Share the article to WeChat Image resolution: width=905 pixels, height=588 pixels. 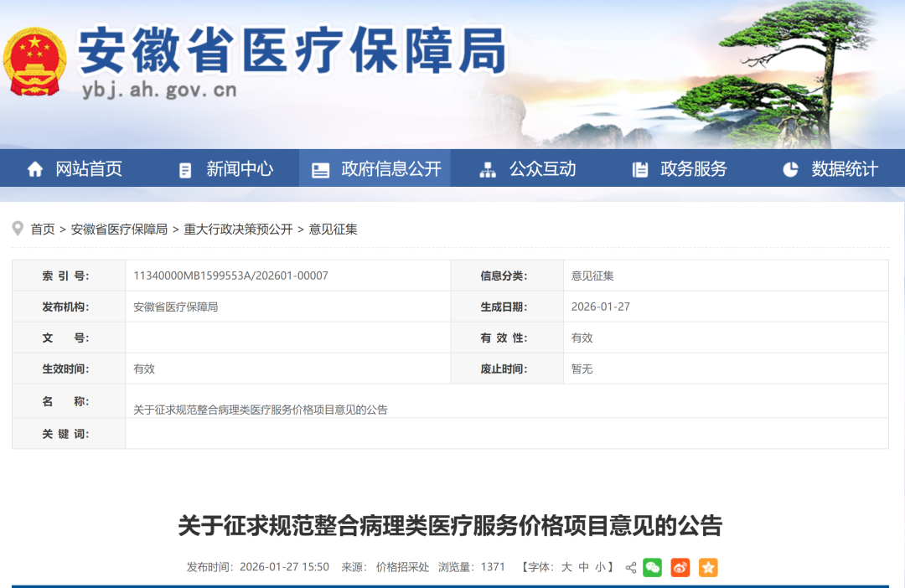point(653,568)
